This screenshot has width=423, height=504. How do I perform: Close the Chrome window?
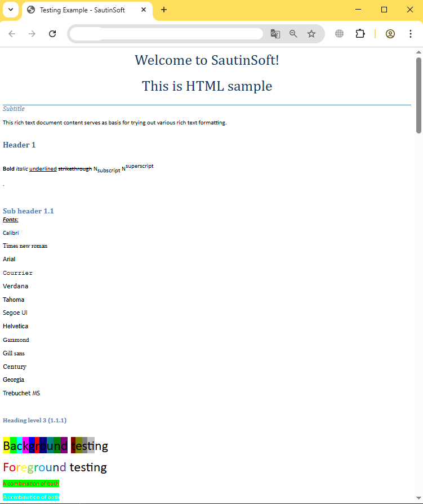pos(410,10)
